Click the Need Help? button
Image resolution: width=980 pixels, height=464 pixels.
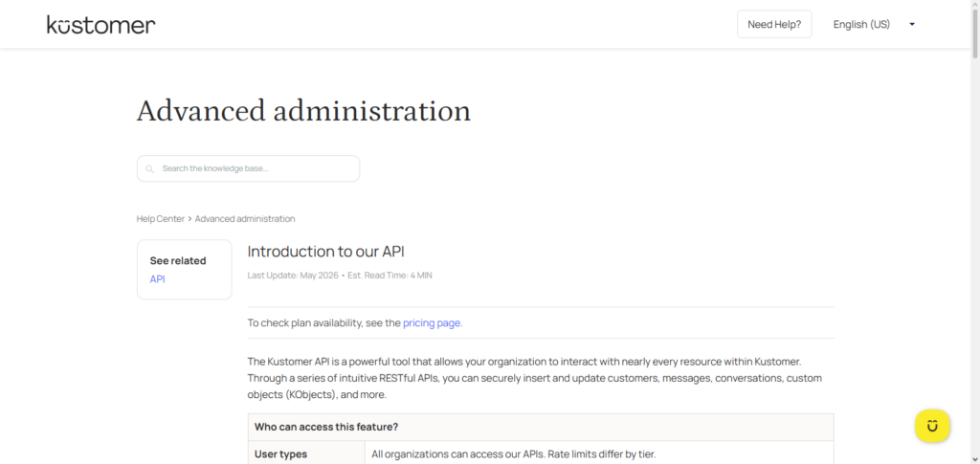click(x=774, y=24)
